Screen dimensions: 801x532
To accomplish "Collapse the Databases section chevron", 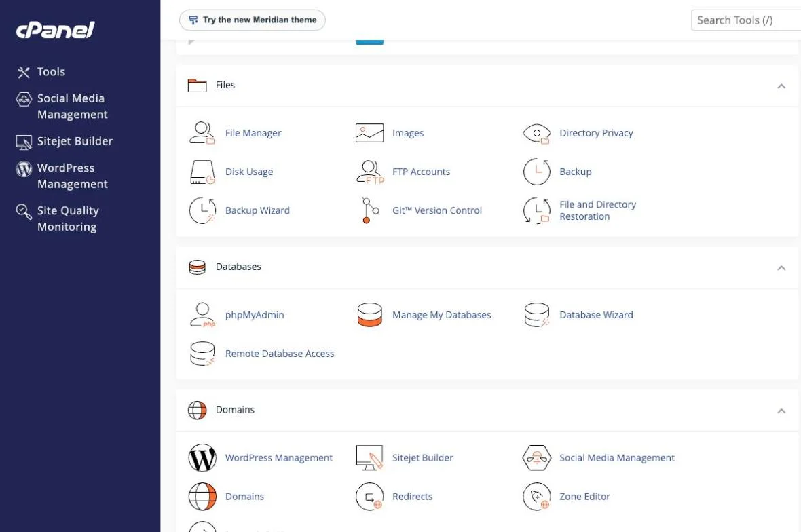I will click(x=781, y=267).
